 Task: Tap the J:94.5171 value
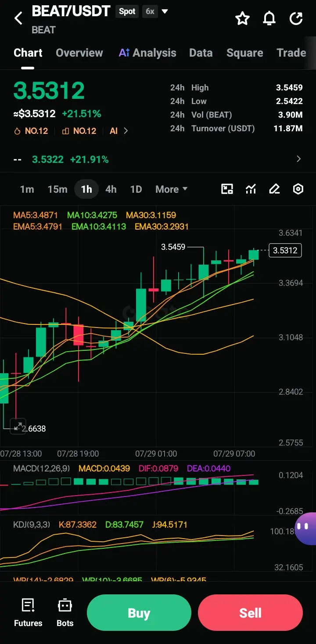pyautogui.click(x=169, y=525)
